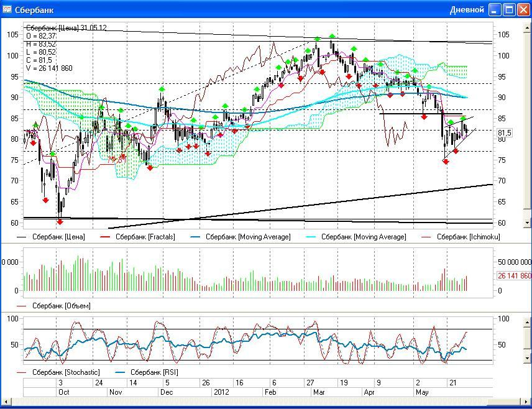Click the 'O = 82,37' open price readout
The image size is (532, 409).
coord(41,35)
